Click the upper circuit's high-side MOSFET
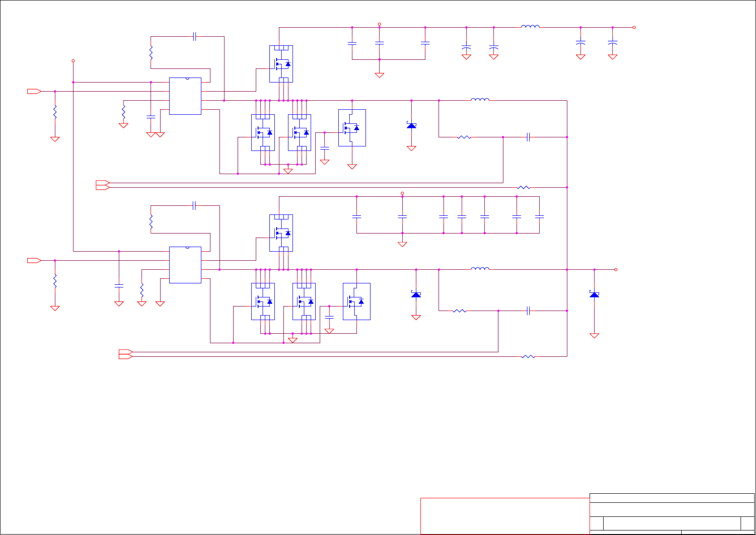This screenshot has width=756, height=535. point(281,64)
